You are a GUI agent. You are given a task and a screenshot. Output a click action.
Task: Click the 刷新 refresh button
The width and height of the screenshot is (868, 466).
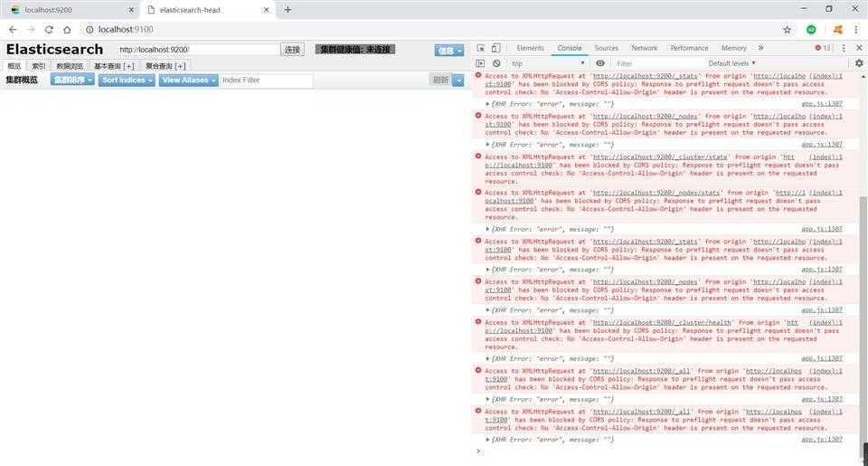click(x=440, y=80)
